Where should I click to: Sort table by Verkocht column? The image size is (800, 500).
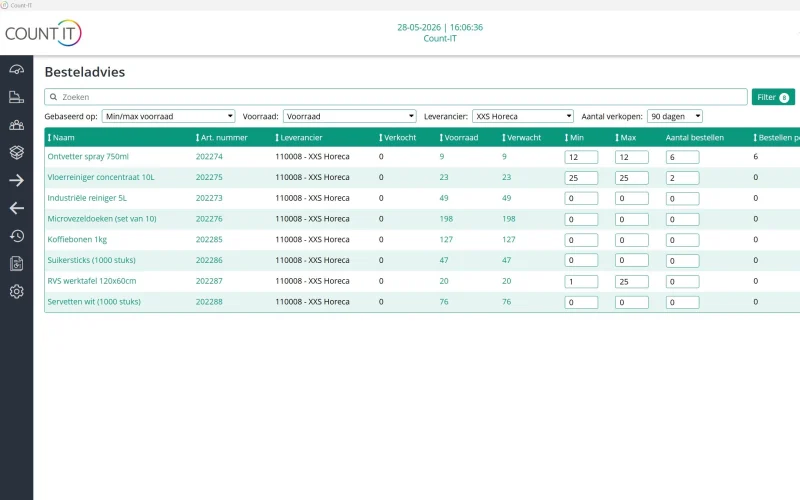(x=397, y=138)
